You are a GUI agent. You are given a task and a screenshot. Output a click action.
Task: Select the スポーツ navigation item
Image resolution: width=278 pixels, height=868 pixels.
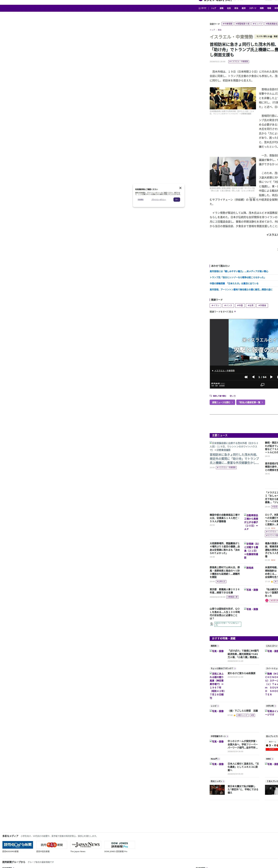click(253, 8)
